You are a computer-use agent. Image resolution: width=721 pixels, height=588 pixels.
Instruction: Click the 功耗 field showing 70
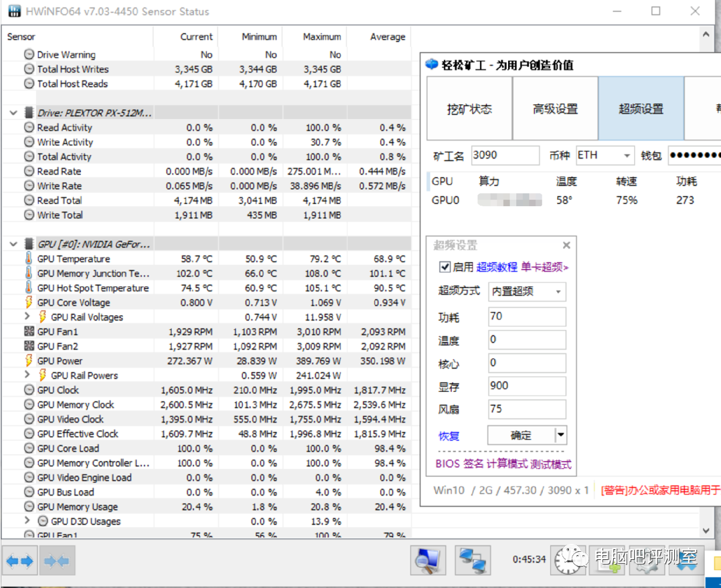[x=527, y=316]
